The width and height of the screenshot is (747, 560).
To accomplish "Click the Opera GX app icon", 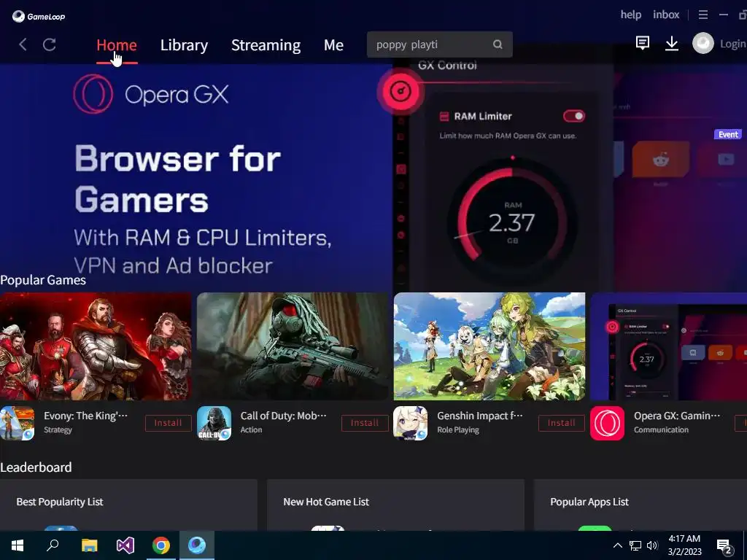I will (607, 423).
